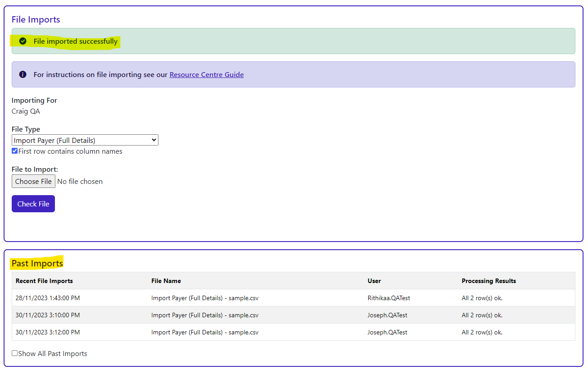Uncheck First row contains column names
The width and height of the screenshot is (588, 370).
(x=15, y=151)
